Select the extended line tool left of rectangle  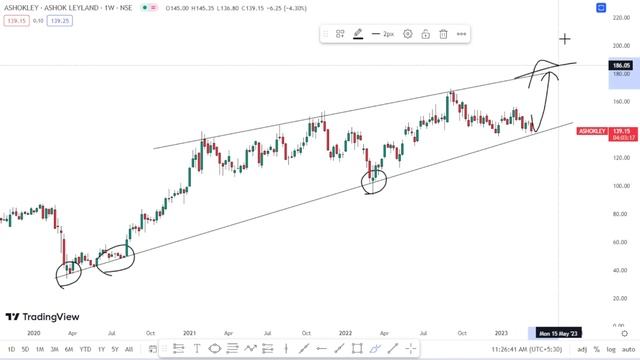coord(339,348)
